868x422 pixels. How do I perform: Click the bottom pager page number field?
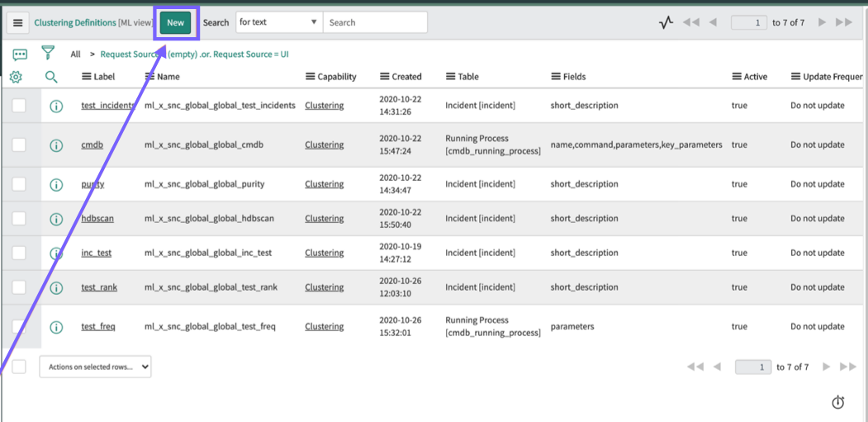point(753,367)
